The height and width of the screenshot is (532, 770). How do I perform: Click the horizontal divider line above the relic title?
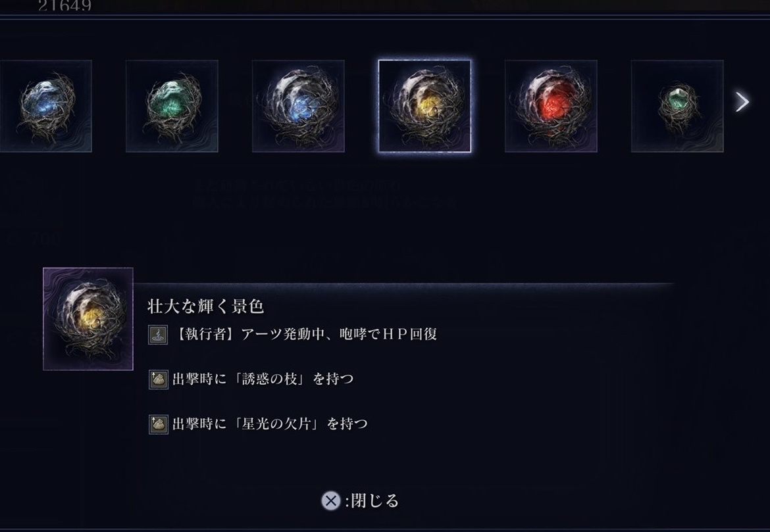click(x=403, y=283)
